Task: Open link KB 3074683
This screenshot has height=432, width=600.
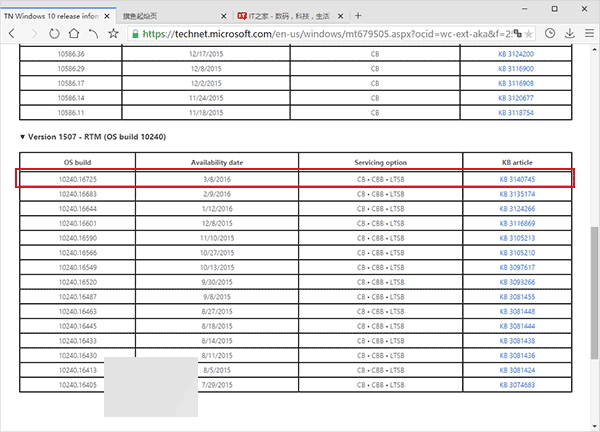Action: point(517,385)
